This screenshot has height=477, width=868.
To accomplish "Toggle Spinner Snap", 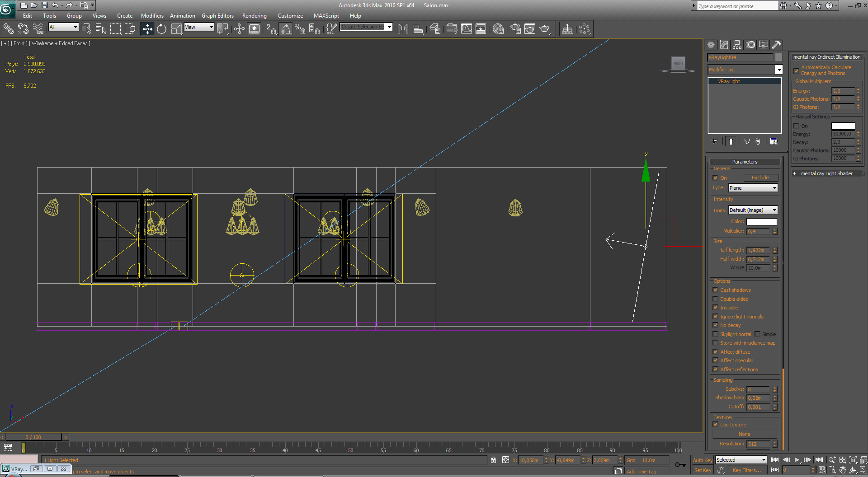I will (314, 29).
